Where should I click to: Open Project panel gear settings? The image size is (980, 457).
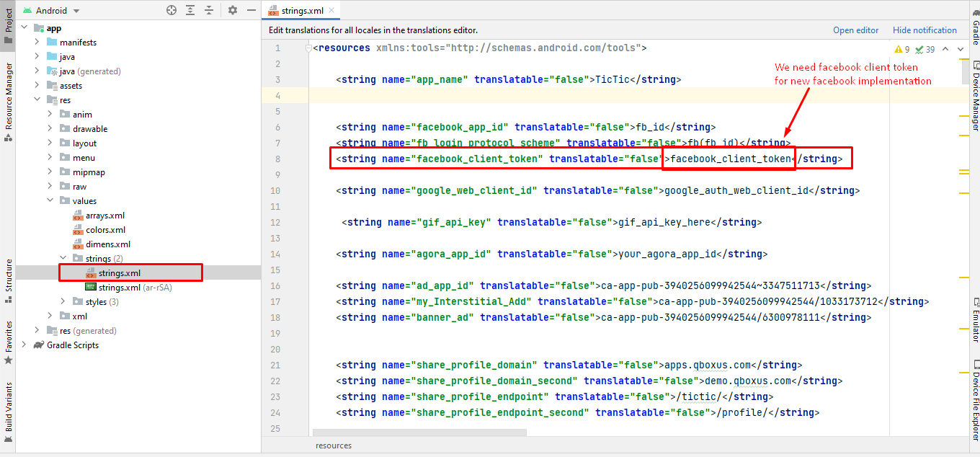click(232, 10)
